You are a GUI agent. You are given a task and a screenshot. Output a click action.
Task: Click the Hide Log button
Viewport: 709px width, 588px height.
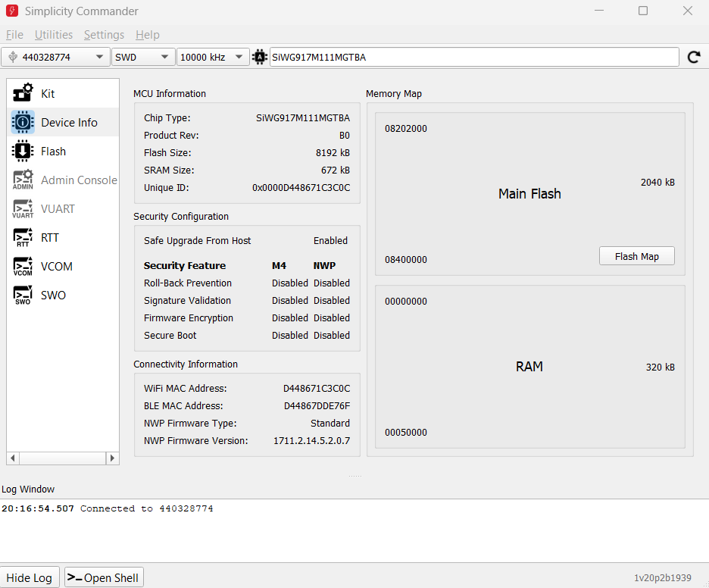pyautogui.click(x=30, y=577)
